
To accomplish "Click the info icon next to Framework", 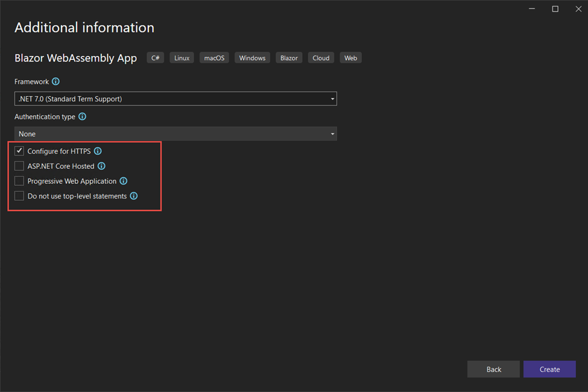I will [x=56, y=81].
